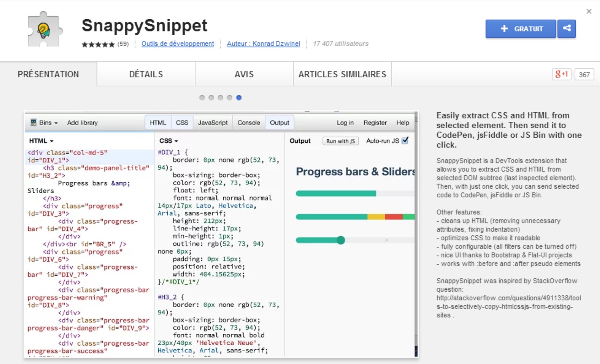Viewport: 600px width, 364px height.
Task: Click the Register link
Action: (375, 123)
